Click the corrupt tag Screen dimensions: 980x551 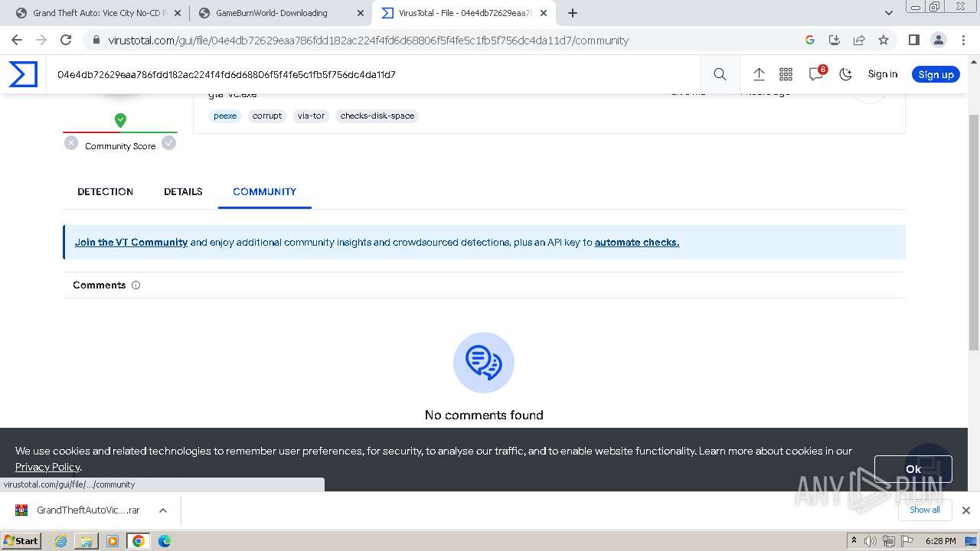pos(267,116)
